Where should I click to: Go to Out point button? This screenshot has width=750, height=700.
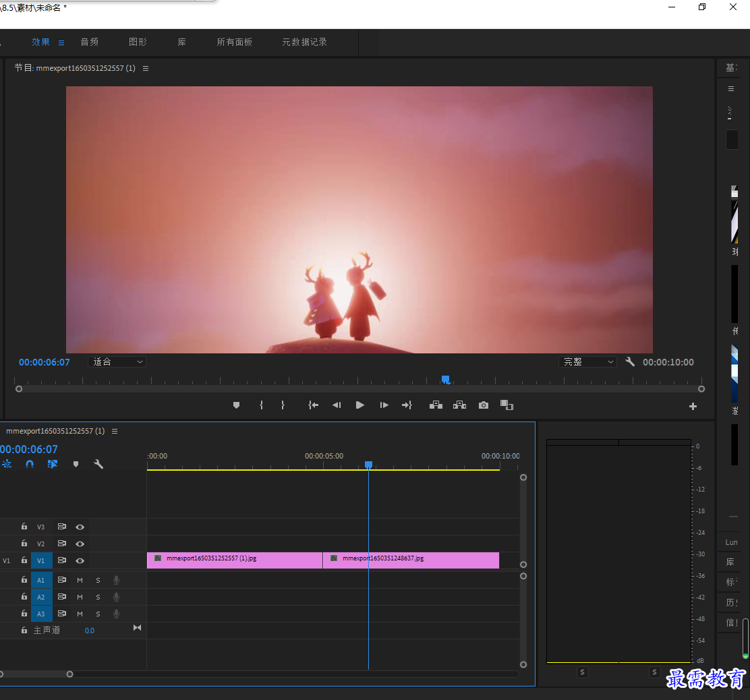407,405
